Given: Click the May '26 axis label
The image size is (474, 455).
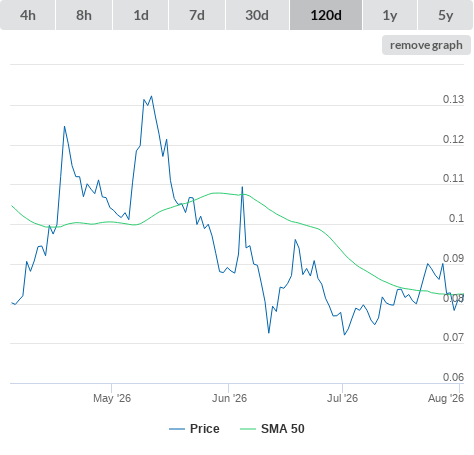Looking at the screenshot, I should point(112,398).
